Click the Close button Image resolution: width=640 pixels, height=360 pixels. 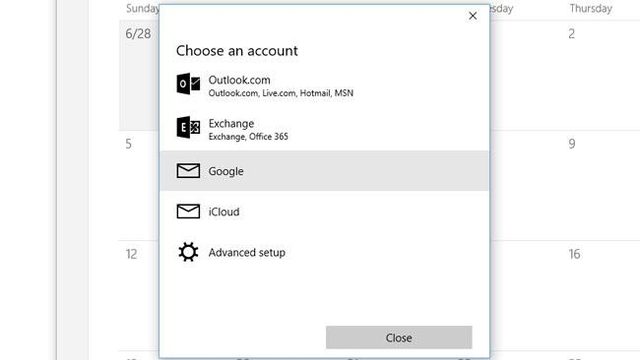[x=399, y=338]
